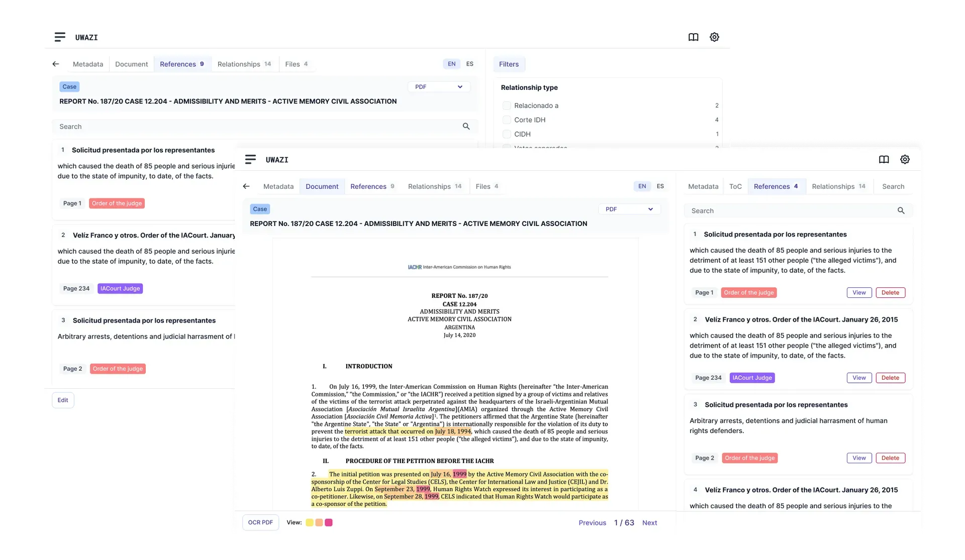Image resolution: width=965 pixels, height=560 pixels.
Task: Click the magnifier icon in the left search bar
Action: pyautogui.click(x=466, y=126)
